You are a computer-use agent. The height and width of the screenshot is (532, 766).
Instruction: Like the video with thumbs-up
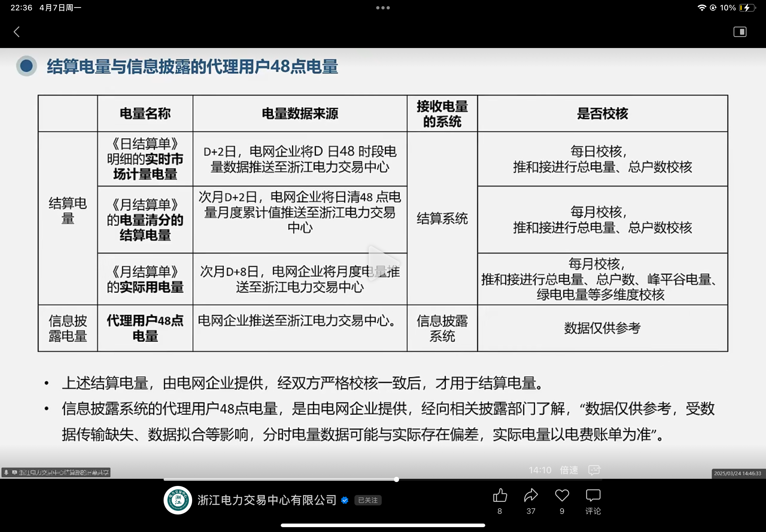coord(500,496)
